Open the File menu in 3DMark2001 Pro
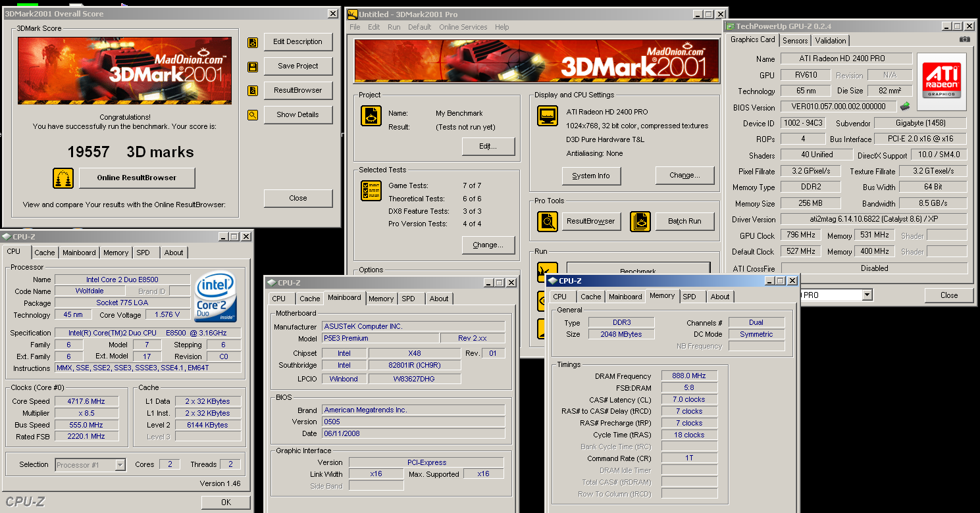The image size is (980, 513). [355, 27]
